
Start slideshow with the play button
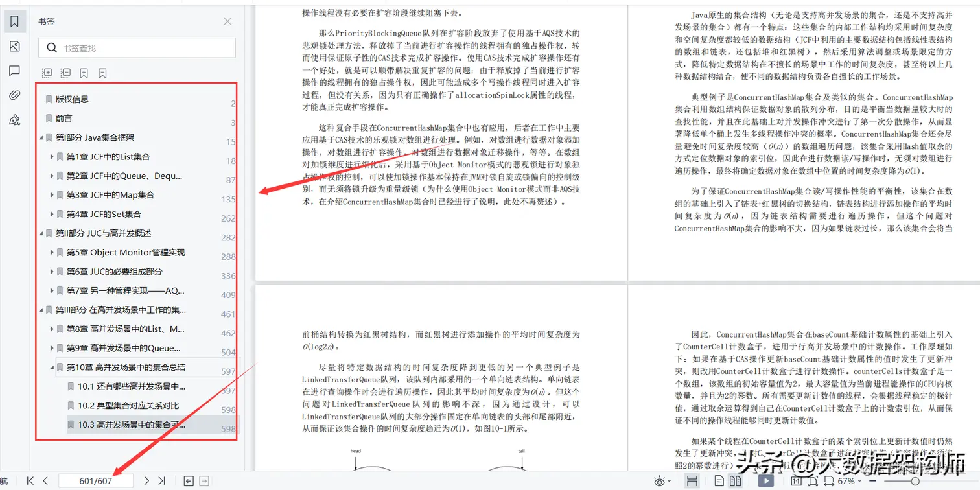(765, 481)
